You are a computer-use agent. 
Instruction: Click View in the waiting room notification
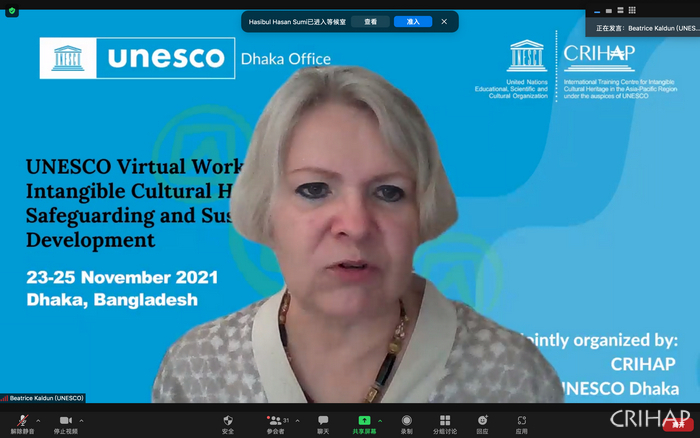tap(371, 21)
